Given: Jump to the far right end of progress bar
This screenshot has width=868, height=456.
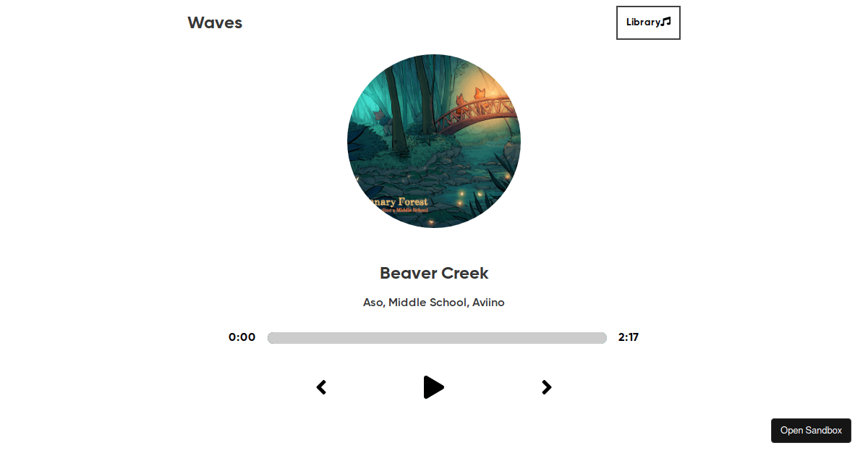Looking at the screenshot, I should tap(603, 338).
